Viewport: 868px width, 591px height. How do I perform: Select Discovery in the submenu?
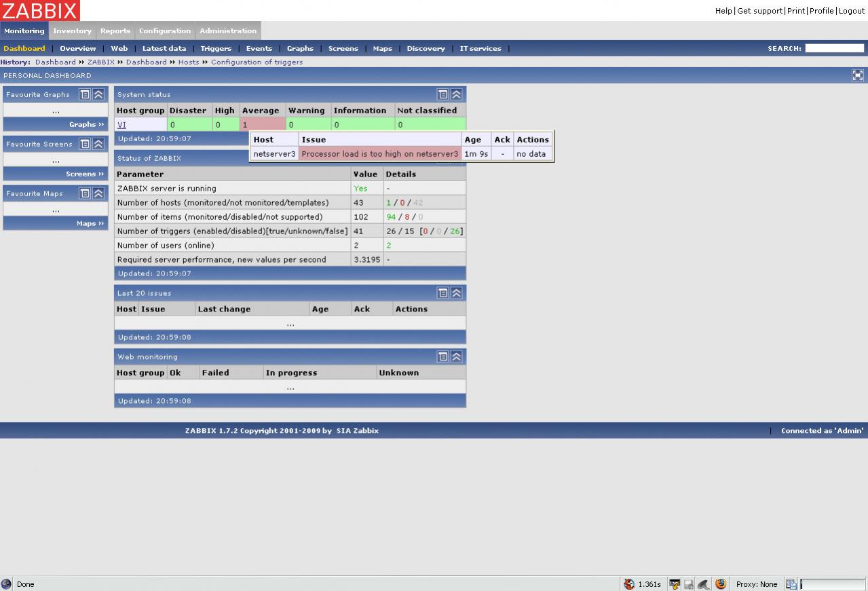tap(426, 48)
